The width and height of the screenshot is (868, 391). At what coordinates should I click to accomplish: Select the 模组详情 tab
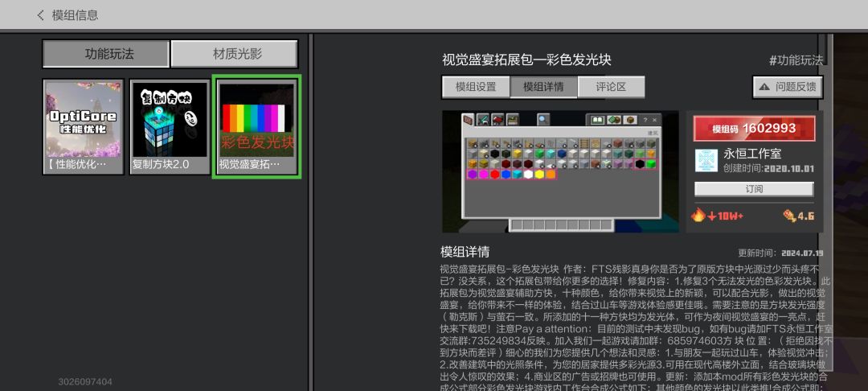pyautogui.click(x=542, y=87)
